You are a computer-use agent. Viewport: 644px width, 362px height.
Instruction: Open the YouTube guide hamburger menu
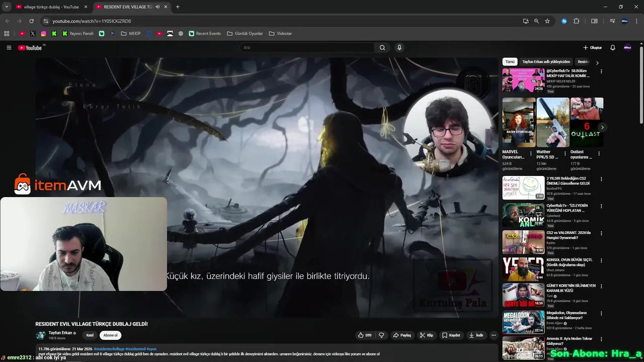coord(9,48)
